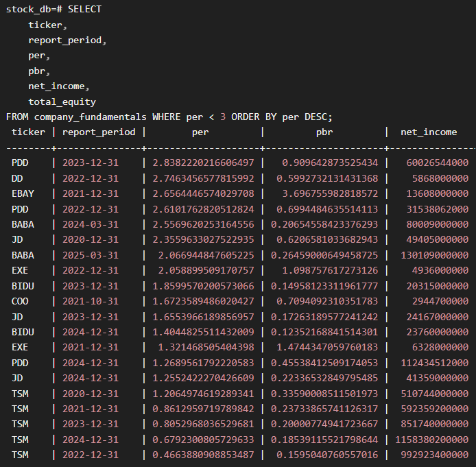
Task: Select date 2021-12-31 in EBAY row
Action: (91, 193)
